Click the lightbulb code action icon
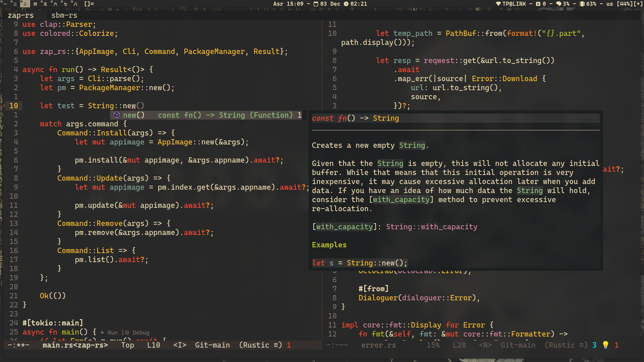 tap(605, 345)
